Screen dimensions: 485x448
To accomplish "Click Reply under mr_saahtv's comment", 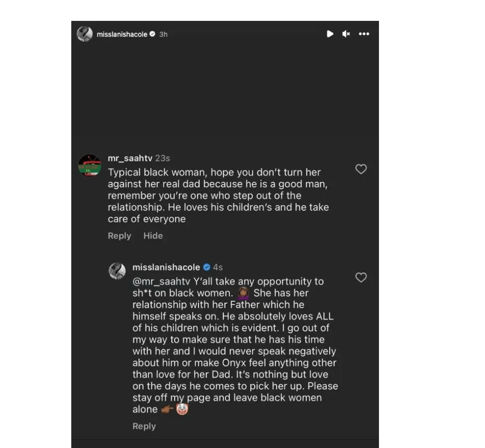I will (120, 236).
